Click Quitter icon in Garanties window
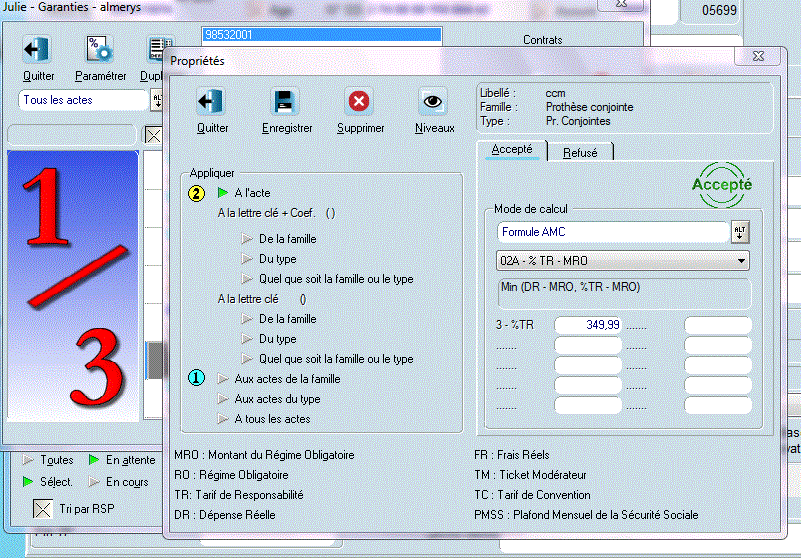The image size is (801, 558). pyautogui.click(x=38, y=50)
